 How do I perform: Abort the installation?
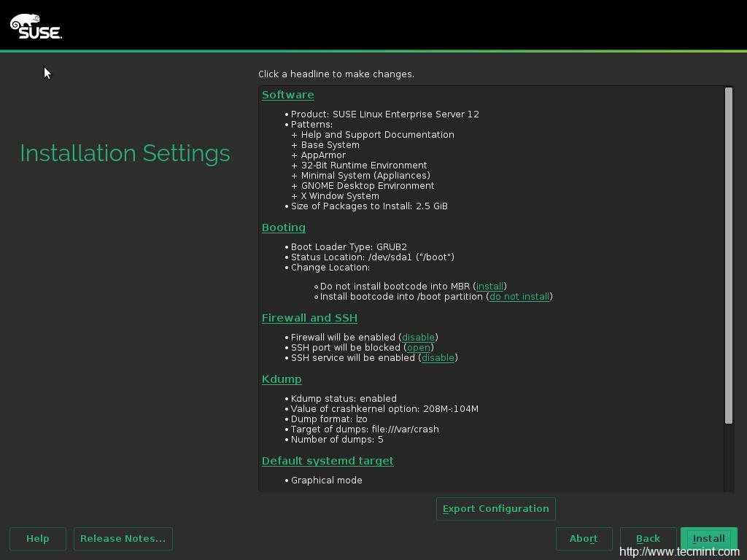click(584, 539)
